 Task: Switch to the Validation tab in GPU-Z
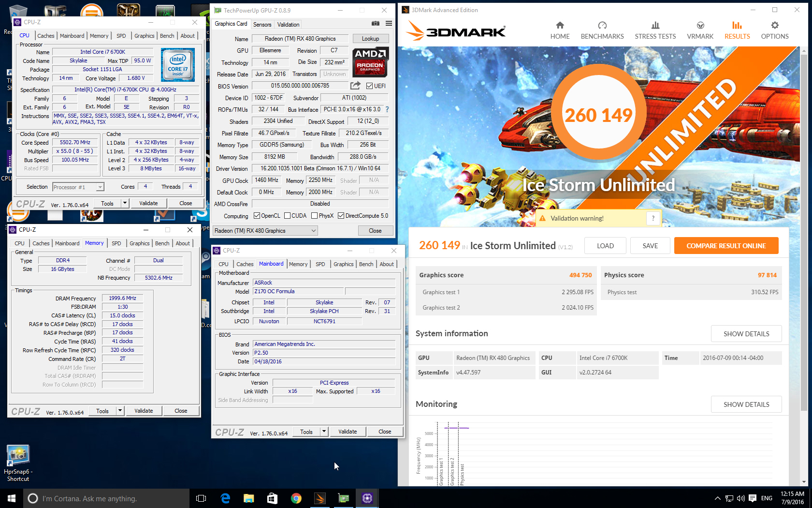pos(288,25)
